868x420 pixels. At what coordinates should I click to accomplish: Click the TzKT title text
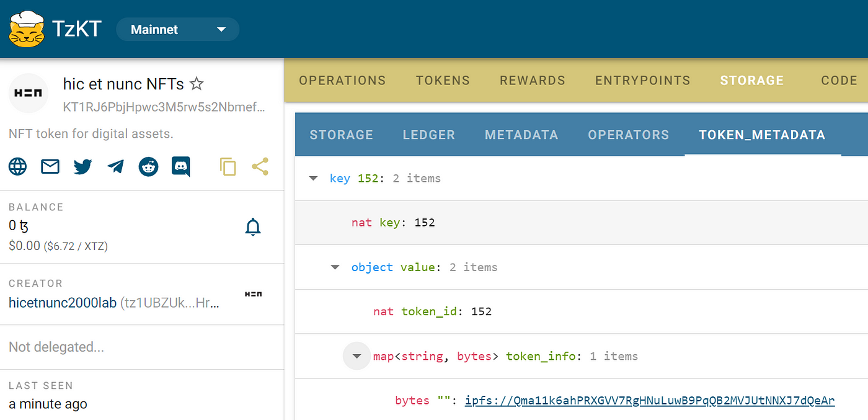76,29
